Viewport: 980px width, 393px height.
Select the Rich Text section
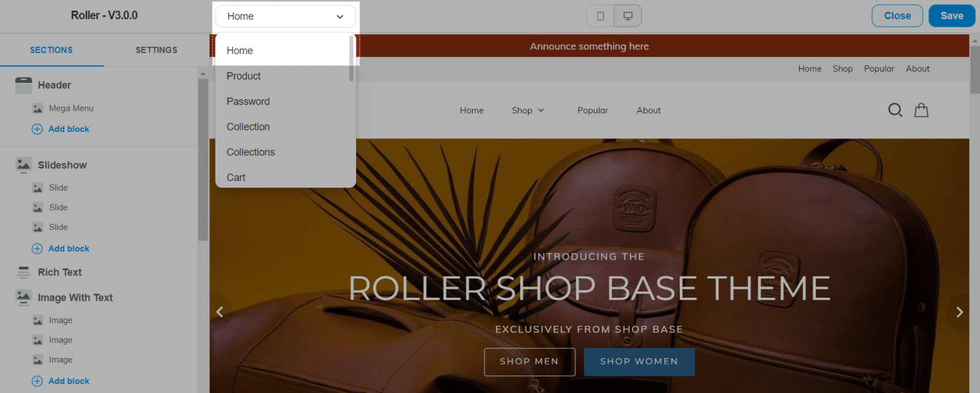click(x=59, y=272)
